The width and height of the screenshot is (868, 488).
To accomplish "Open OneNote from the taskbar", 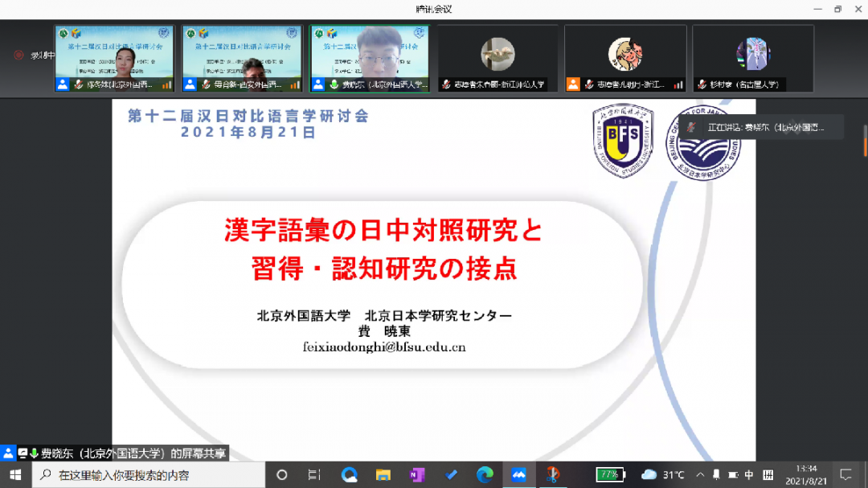I will (x=417, y=474).
